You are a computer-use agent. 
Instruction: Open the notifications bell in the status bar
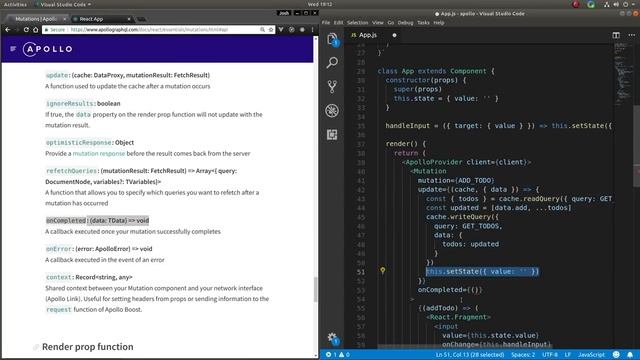pos(630,355)
